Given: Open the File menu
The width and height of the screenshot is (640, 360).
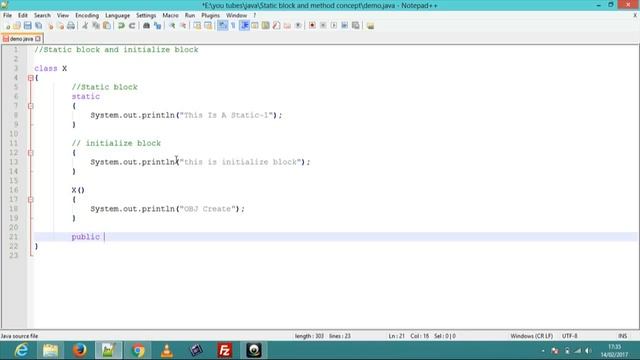Looking at the screenshot, I should point(7,16).
